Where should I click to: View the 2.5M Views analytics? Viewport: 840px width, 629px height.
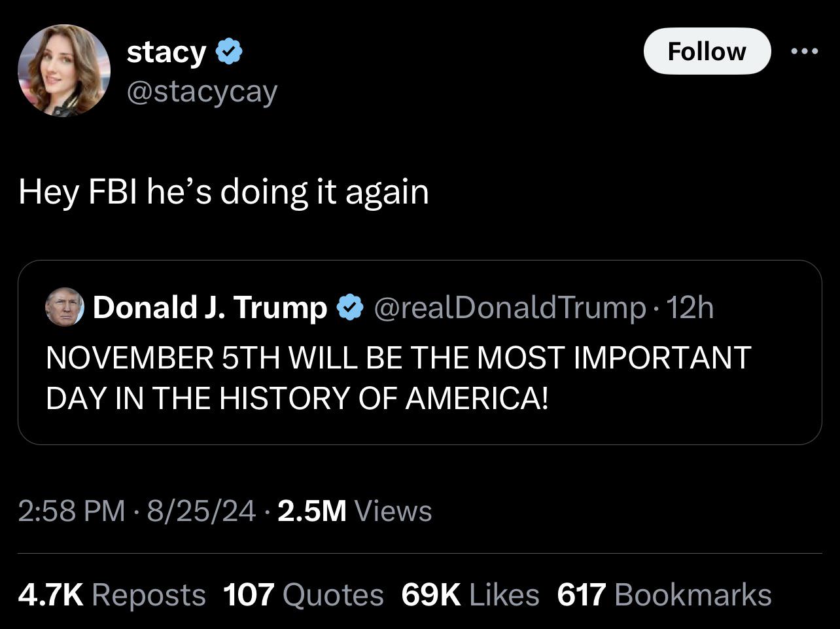[355, 511]
